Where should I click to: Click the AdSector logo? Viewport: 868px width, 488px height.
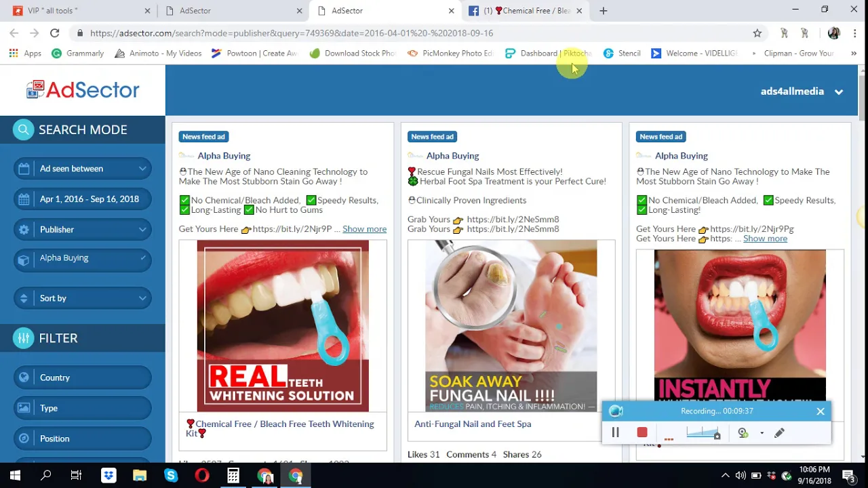point(83,89)
